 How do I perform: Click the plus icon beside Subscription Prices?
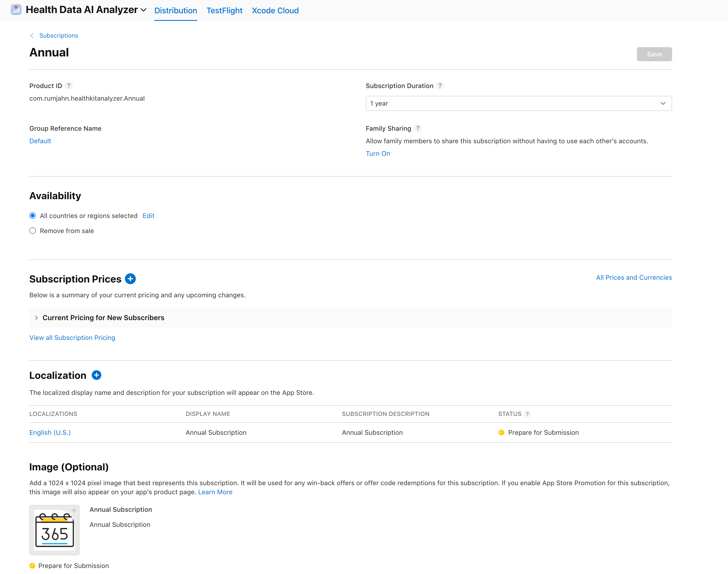tap(130, 279)
